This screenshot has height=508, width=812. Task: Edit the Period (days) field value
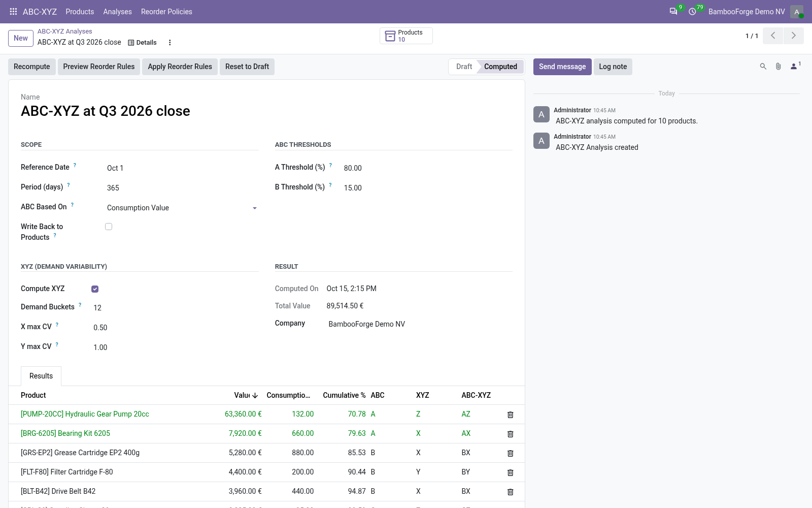(x=182, y=188)
